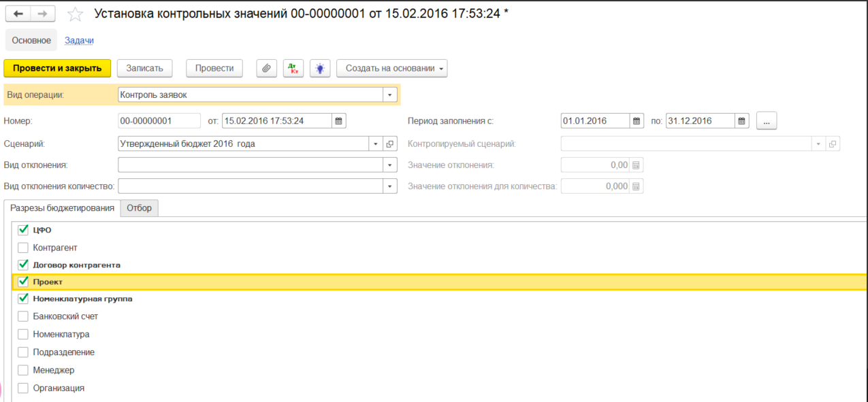
Task: Open calendar picker for 'Период заполнения с' date
Action: tap(635, 120)
